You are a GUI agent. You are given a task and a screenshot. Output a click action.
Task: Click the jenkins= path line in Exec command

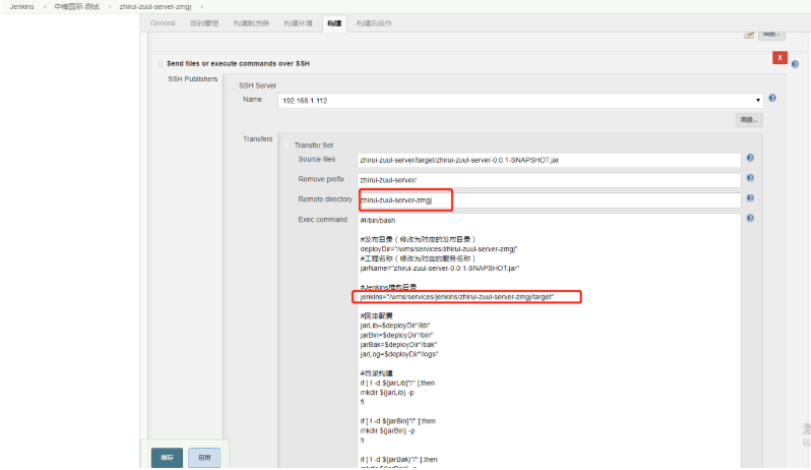click(x=457, y=297)
